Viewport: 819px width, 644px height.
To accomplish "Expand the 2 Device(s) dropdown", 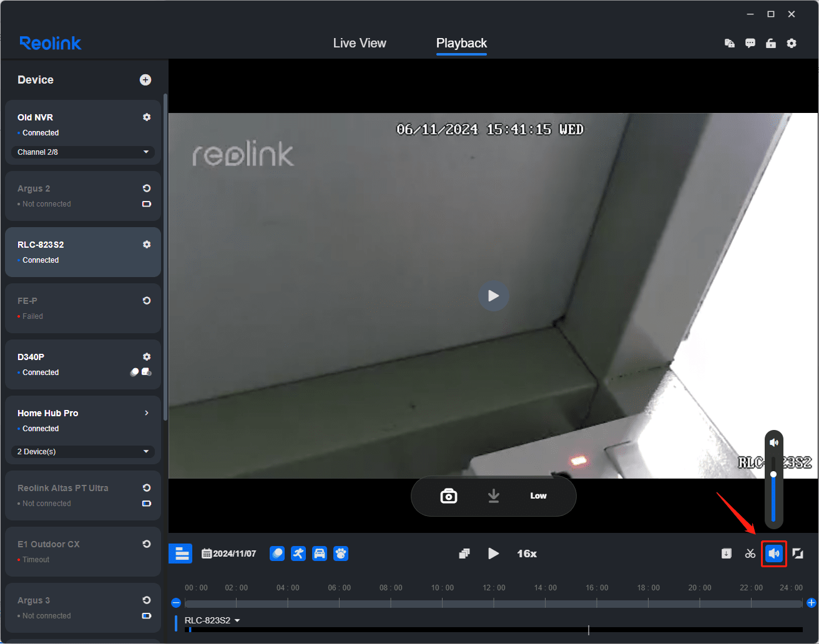I will (x=83, y=451).
